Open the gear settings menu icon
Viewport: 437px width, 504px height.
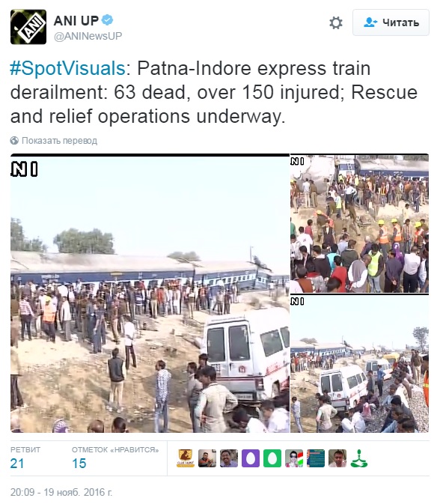[336, 22]
